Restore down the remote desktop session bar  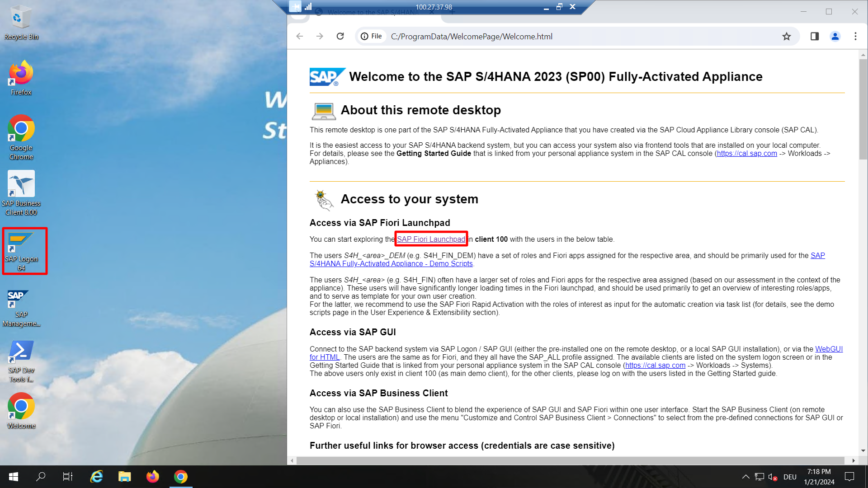click(559, 7)
